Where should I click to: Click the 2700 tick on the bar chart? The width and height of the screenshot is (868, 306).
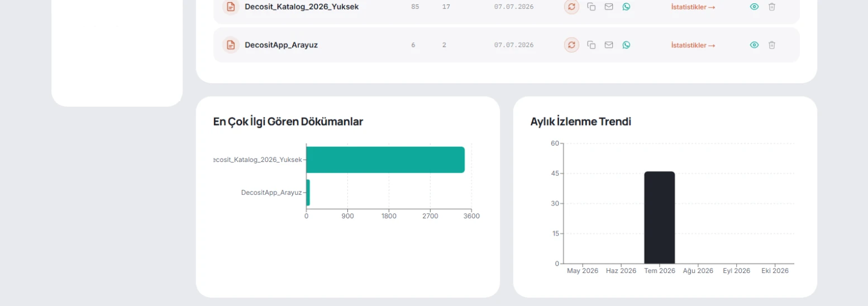coord(430,216)
